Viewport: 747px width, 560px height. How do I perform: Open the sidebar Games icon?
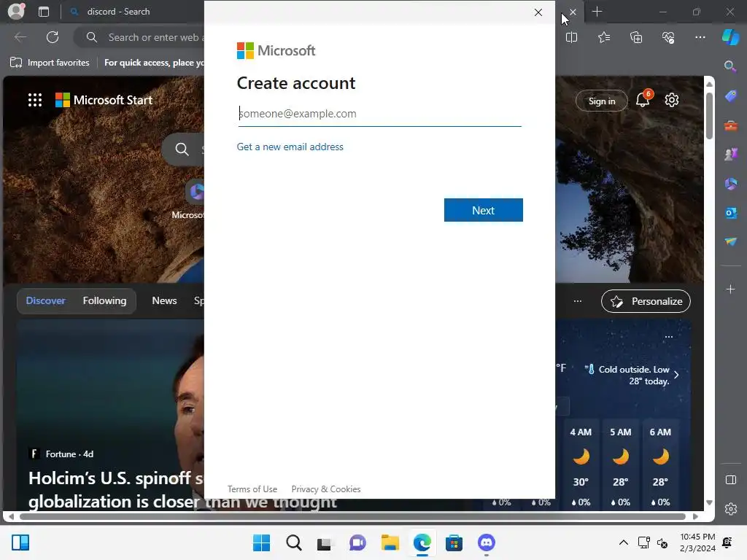[x=731, y=155]
